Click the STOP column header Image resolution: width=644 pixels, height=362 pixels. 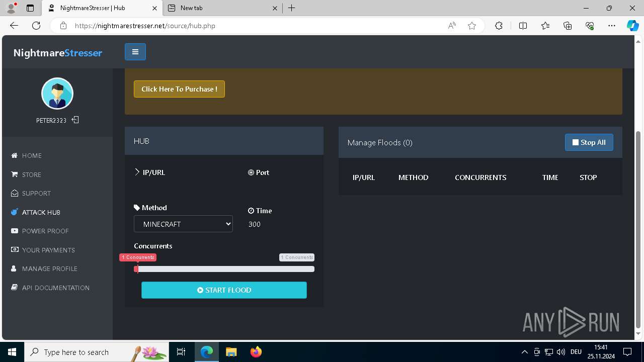tap(588, 177)
